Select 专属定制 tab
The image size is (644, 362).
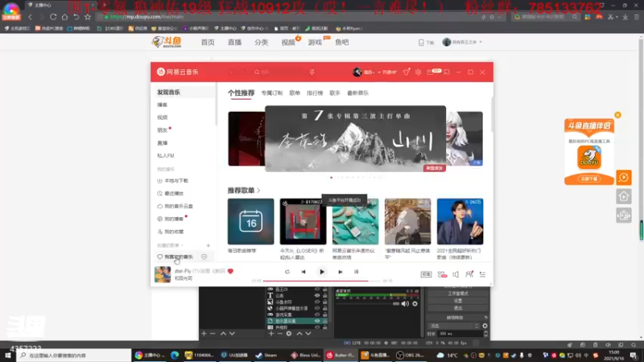point(272,93)
